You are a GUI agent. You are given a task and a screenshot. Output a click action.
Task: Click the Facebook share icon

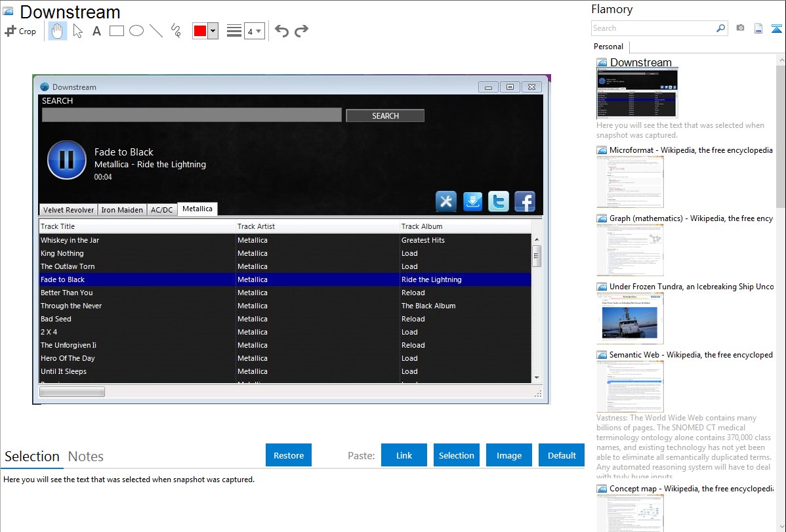tap(525, 201)
